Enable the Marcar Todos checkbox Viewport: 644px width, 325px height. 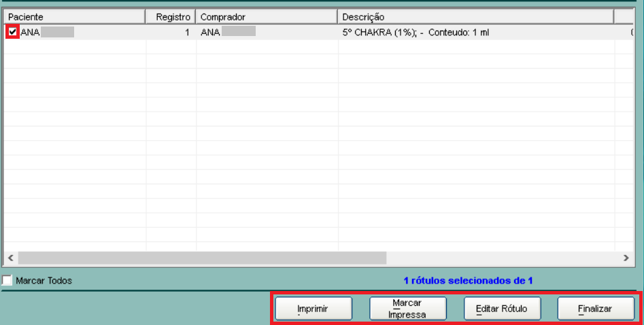pyautogui.click(x=7, y=280)
